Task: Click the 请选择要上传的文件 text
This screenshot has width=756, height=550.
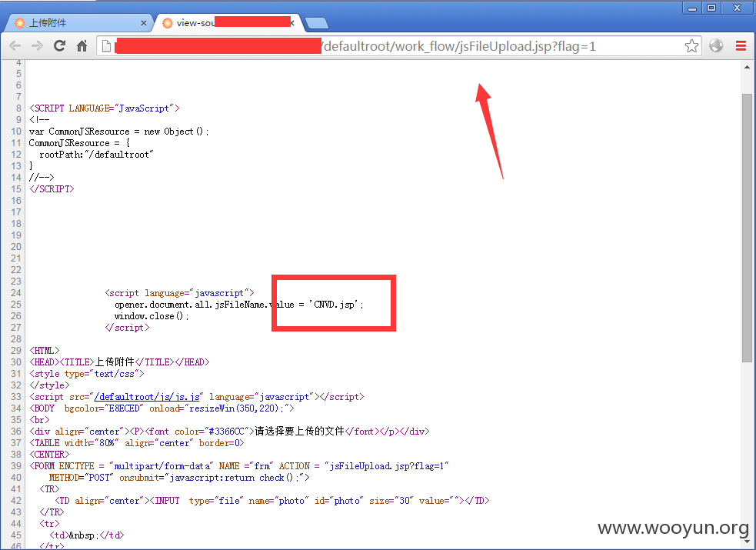Action: 299,431
